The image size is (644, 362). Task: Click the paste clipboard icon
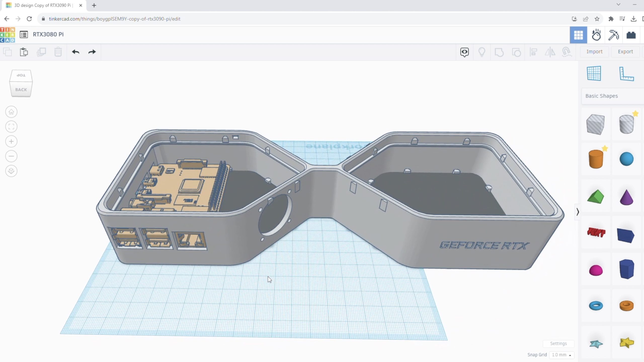[24, 52]
